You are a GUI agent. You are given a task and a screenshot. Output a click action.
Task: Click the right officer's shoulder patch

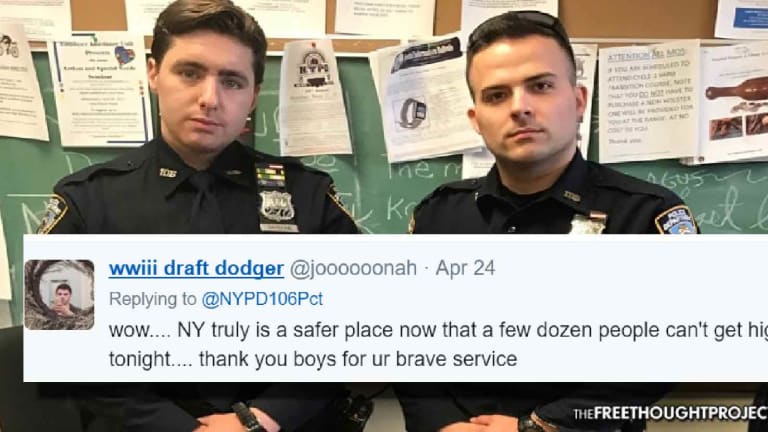pos(676,219)
